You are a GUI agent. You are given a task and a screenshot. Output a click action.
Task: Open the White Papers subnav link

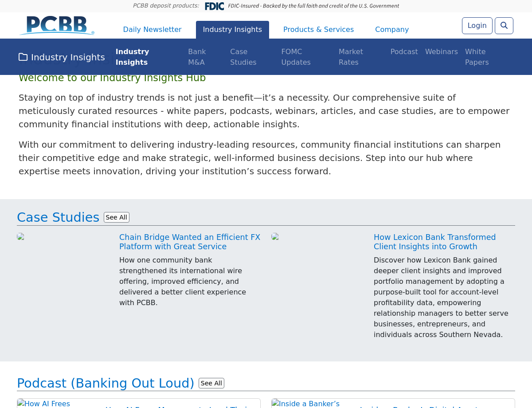(x=477, y=57)
